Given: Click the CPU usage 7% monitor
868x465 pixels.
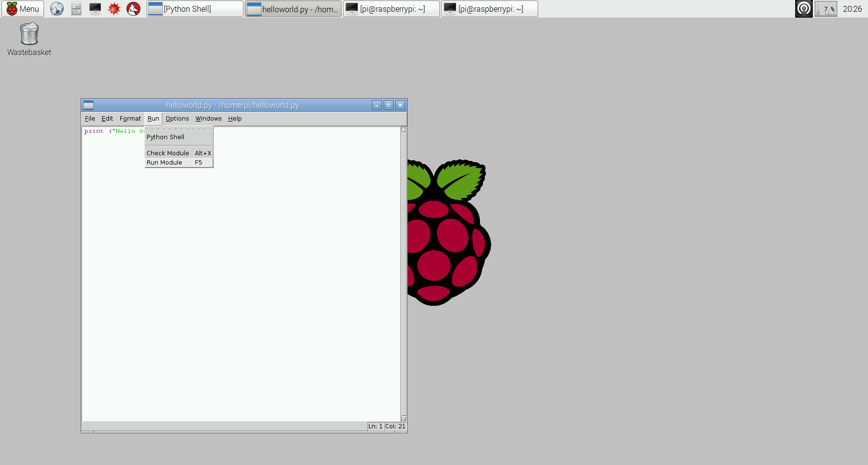Looking at the screenshot, I should pos(826,9).
